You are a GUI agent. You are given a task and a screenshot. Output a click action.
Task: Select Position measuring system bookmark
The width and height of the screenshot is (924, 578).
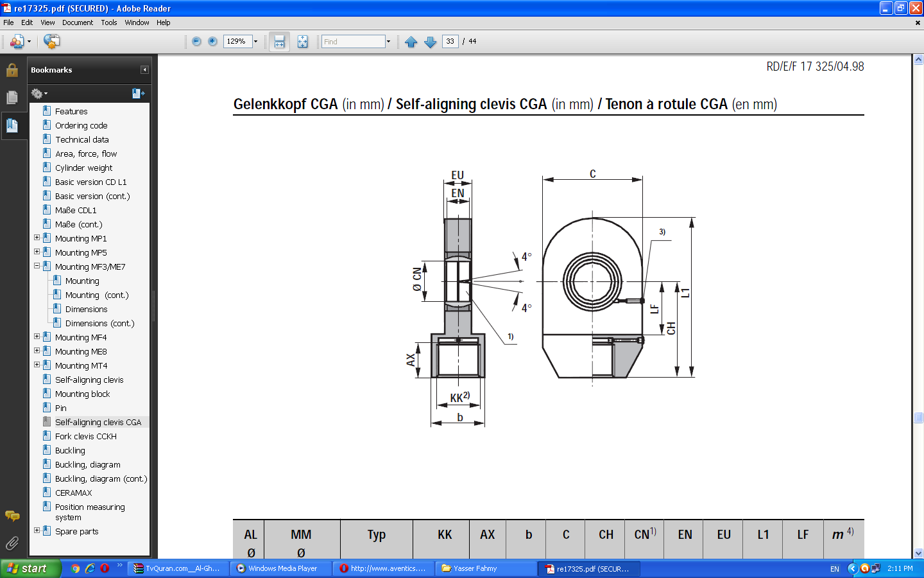(x=90, y=512)
